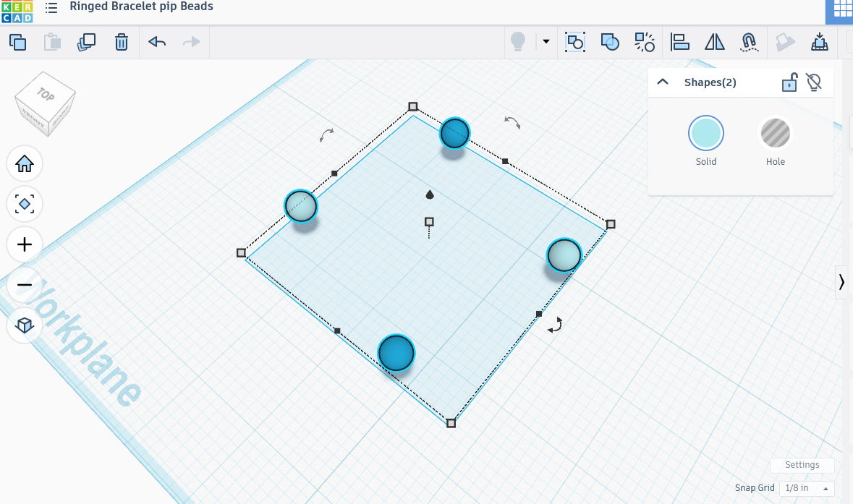Viewport: 853px width, 504px height.
Task: Hide selected shapes with lightbulb icon
Action: point(814,82)
